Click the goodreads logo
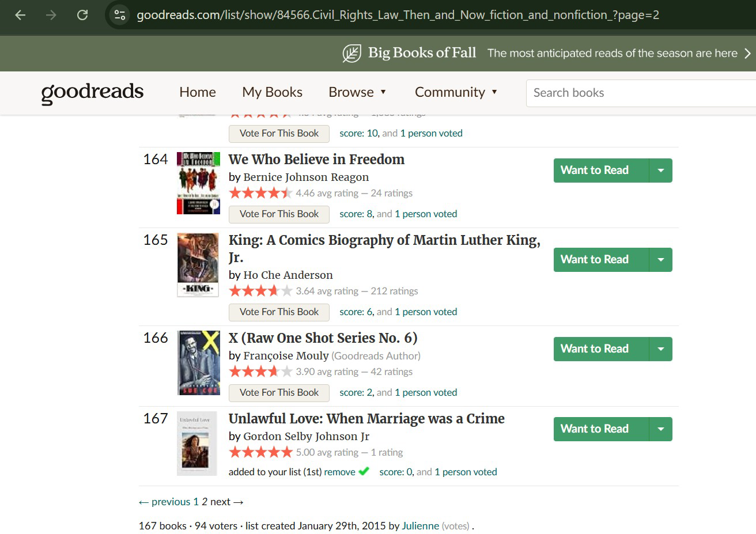The width and height of the screenshot is (756, 534). (x=92, y=92)
